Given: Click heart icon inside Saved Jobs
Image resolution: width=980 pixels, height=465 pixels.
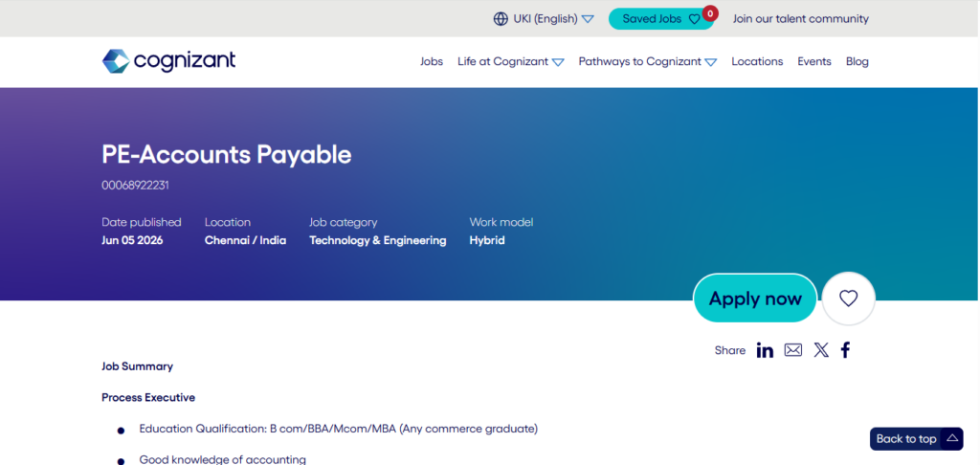Looking at the screenshot, I should pyautogui.click(x=694, y=19).
